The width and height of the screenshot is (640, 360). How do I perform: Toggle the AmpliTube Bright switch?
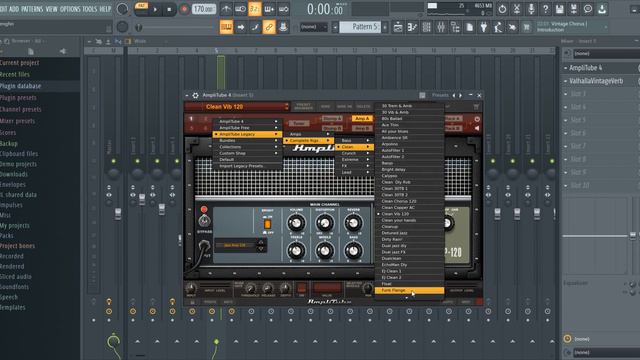(267, 224)
